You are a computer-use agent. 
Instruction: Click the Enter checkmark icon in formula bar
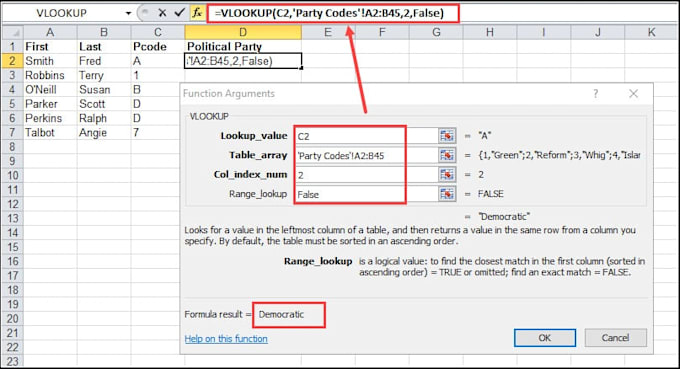(x=180, y=13)
